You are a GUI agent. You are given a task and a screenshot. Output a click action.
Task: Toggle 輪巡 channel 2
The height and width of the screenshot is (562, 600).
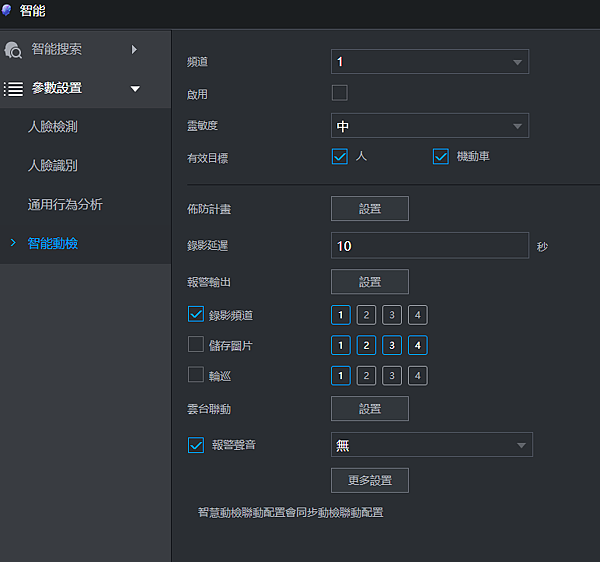tap(366, 376)
